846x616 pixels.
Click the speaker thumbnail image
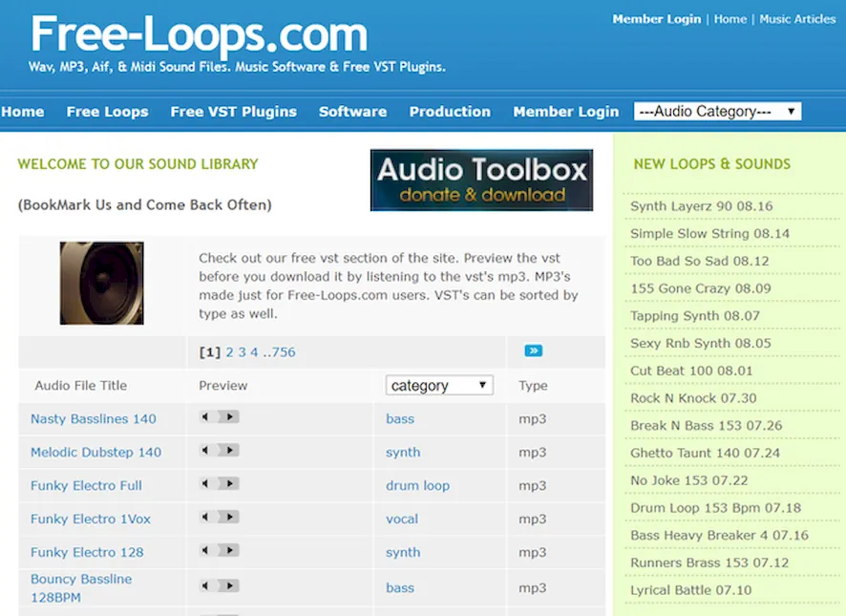[102, 283]
